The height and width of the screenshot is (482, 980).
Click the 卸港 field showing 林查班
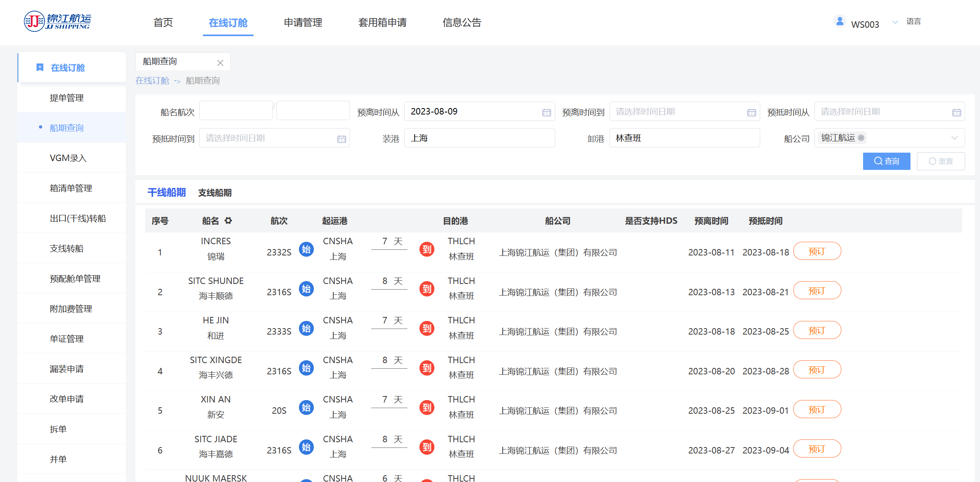[x=685, y=138]
